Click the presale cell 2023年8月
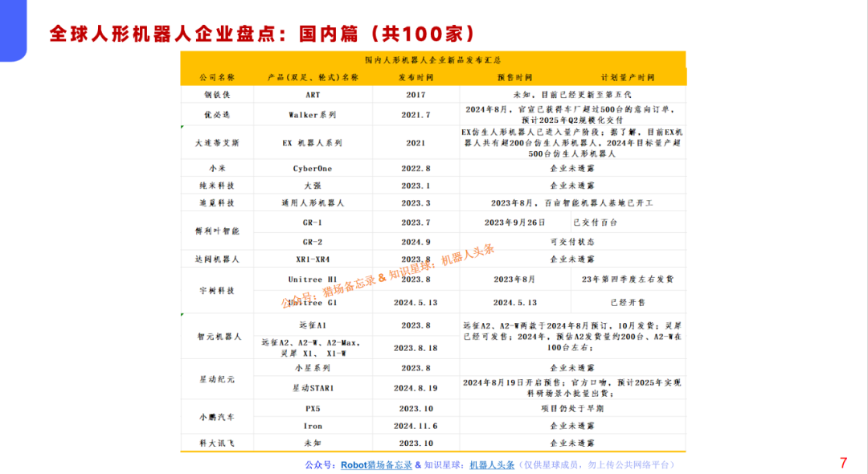This screenshot has height=474, width=868. coord(515,280)
